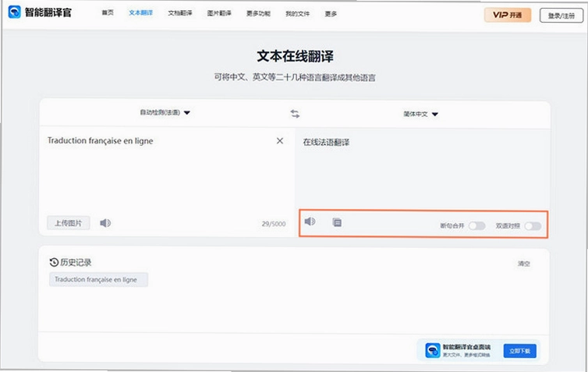Play audio of the source text
Image resolution: width=588 pixels, height=372 pixels.
pyautogui.click(x=105, y=223)
